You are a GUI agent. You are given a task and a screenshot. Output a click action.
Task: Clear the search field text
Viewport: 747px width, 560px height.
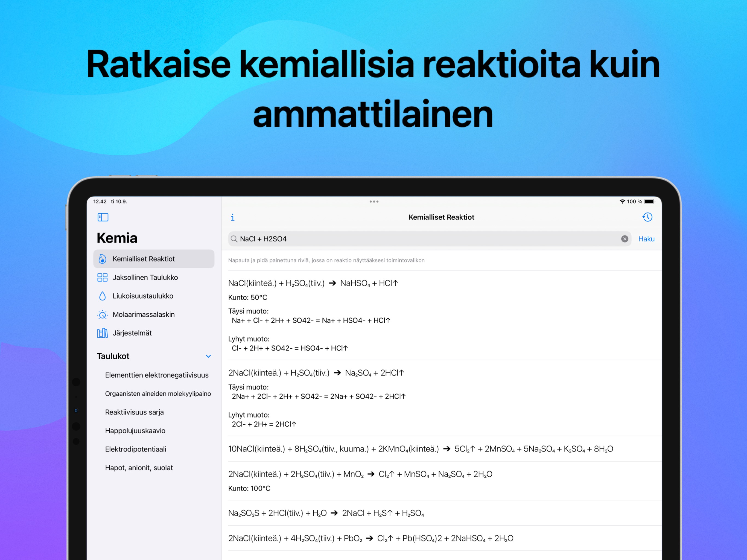(x=625, y=239)
